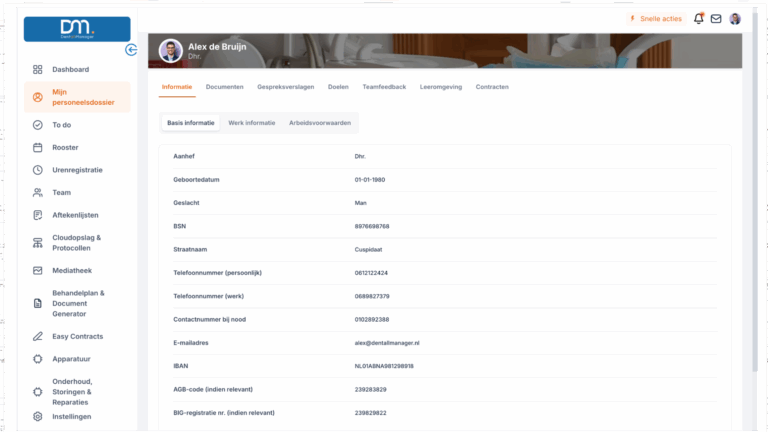768x432 pixels.
Task: Click the Easy Contracts pen icon
Action: [x=38, y=336]
